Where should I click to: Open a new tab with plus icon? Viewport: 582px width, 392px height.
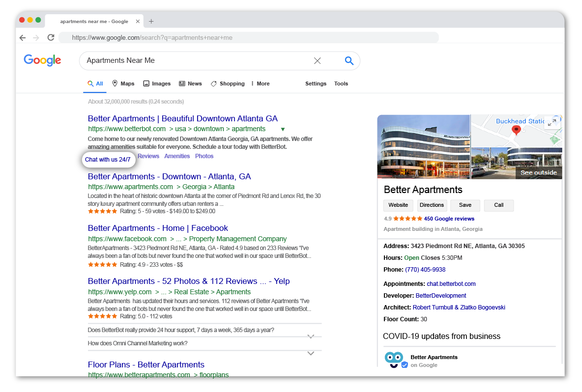tap(151, 22)
